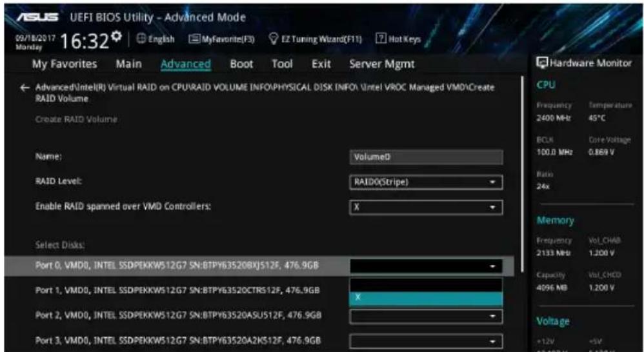This screenshot has height=352, width=644.
Task: Choose the X option in open list
Action: 426,298
